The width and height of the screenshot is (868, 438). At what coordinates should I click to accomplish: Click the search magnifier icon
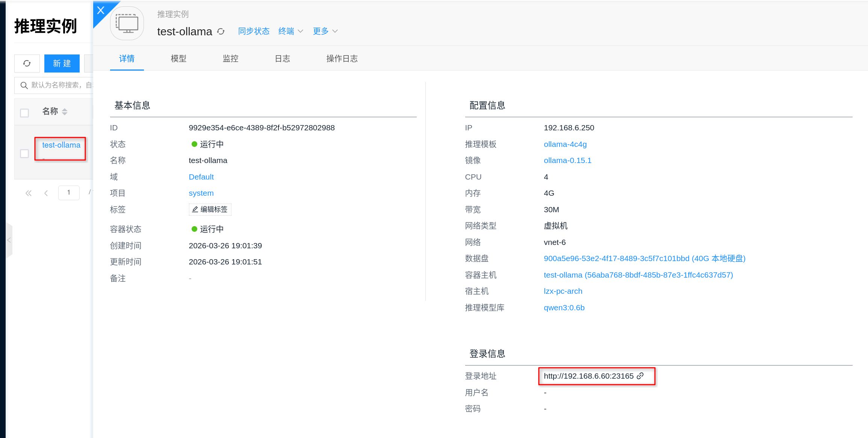(x=24, y=86)
